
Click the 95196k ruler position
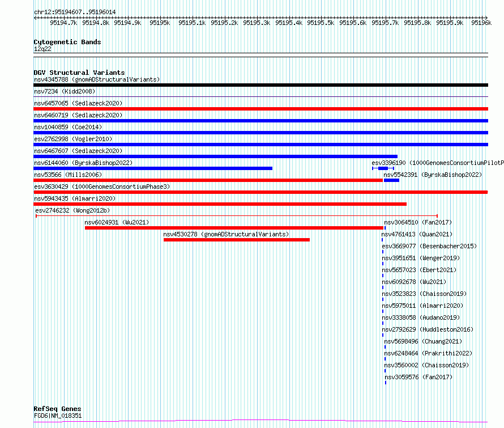(x=481, y=23)
